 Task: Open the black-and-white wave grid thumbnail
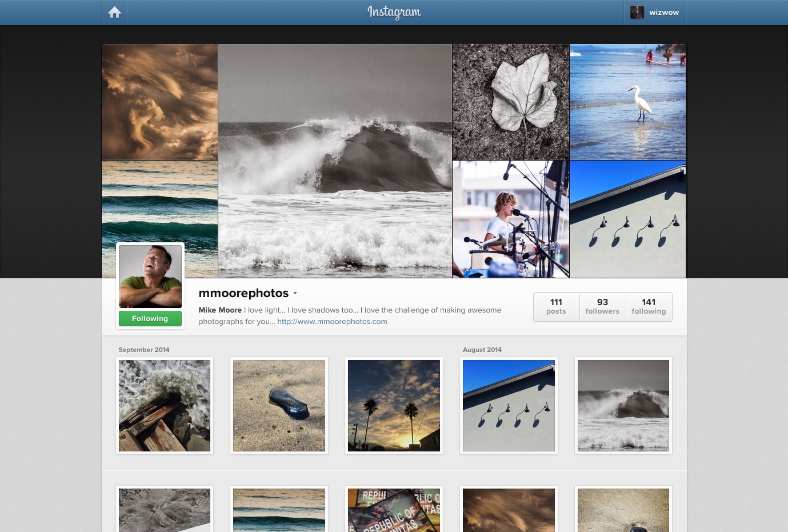coord(623,406)
